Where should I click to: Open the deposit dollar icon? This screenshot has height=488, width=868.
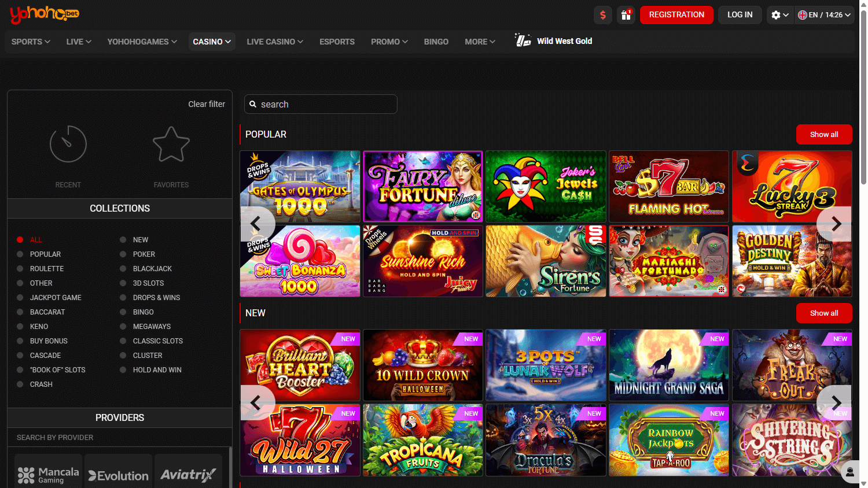(x=602, y=14)
